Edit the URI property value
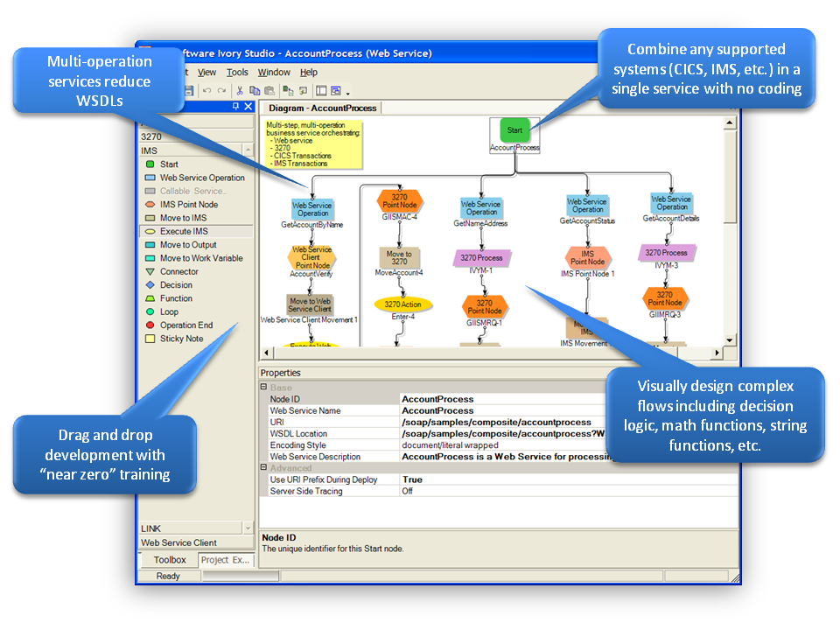840x630 pixels. pyautogui.click(x=504, y=422)
